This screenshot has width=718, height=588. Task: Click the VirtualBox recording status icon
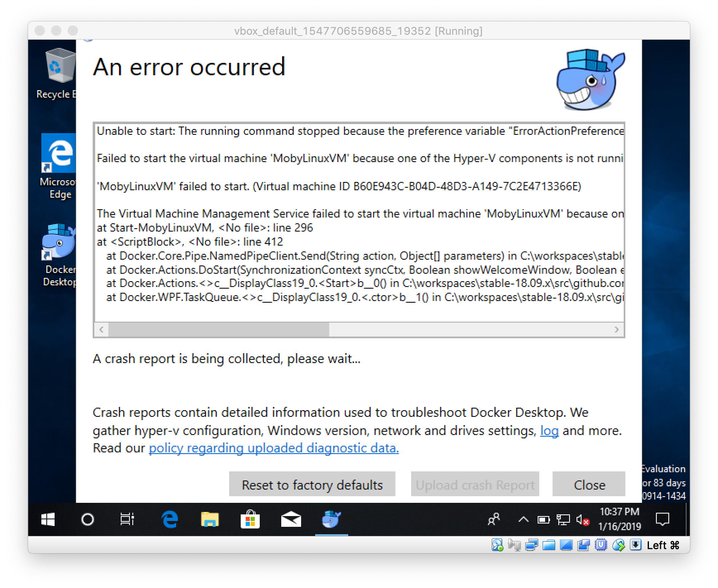tap(583, 545)
